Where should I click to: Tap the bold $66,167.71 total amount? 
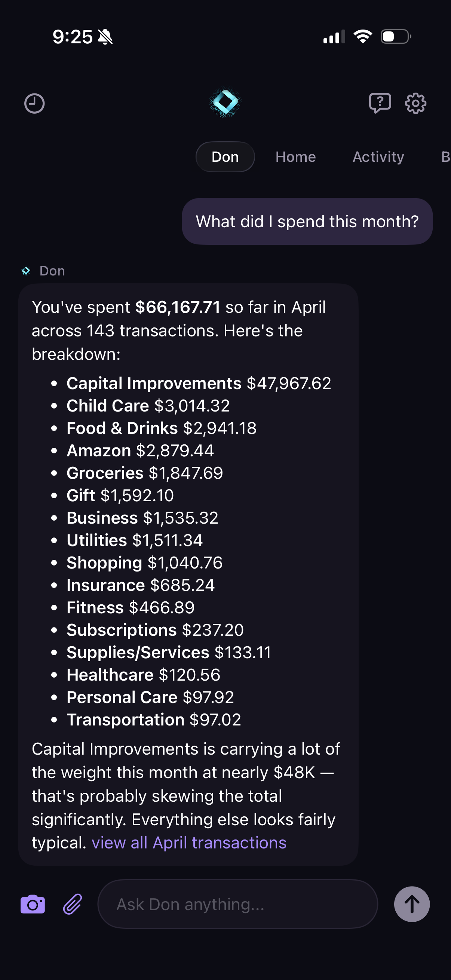click(178, 307)
